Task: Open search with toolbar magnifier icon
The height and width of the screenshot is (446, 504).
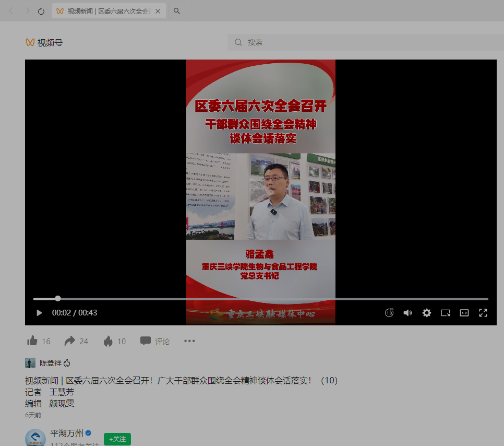Action: click(177, 11)
